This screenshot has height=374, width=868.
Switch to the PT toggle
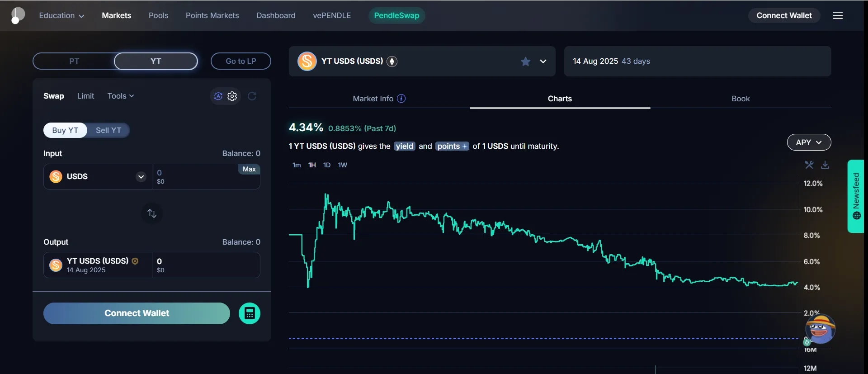(74, 61)
